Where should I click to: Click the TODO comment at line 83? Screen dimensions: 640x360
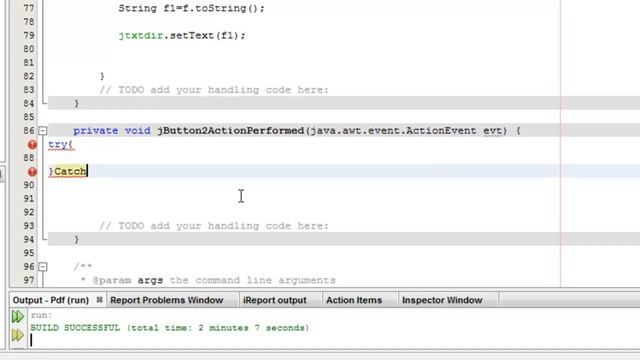tap(214, 90)
